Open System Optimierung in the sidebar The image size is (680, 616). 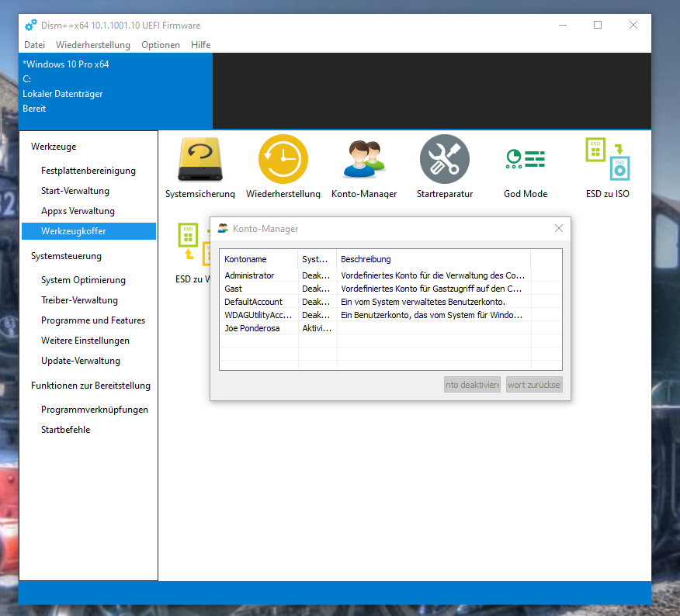click(88, 280)
